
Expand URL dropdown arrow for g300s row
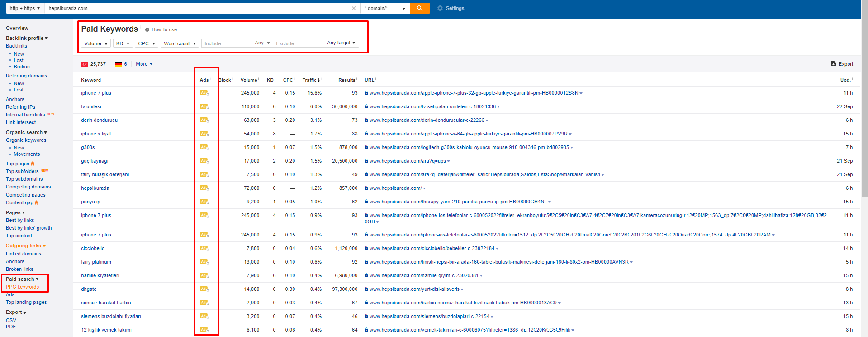(572, 148)
